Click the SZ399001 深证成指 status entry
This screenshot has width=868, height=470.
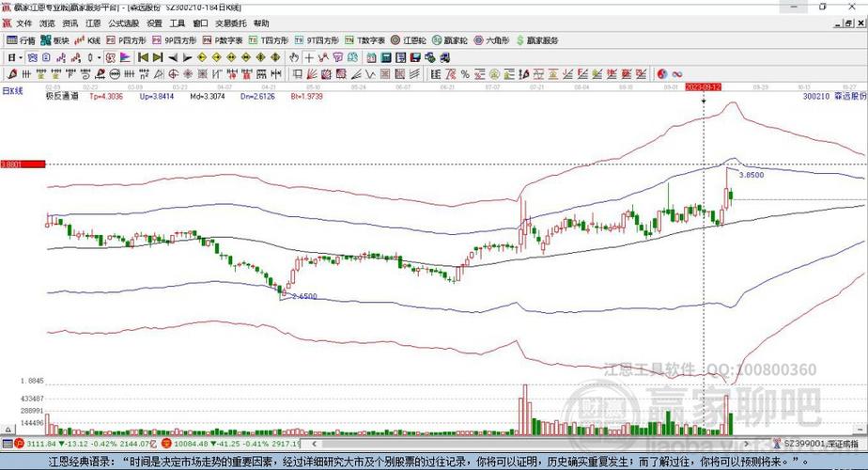(821, 444)
